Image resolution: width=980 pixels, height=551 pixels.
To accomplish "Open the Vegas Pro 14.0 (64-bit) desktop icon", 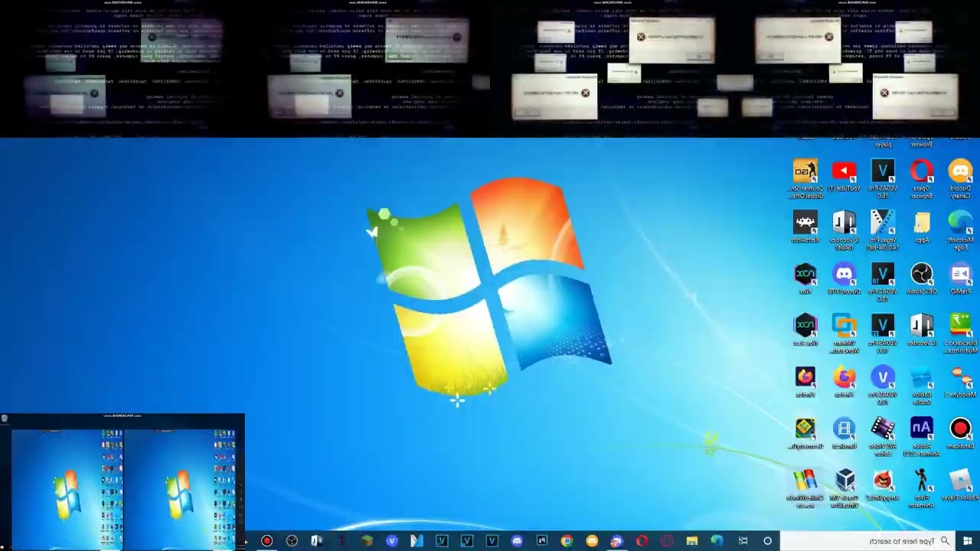I will (883, 230).
